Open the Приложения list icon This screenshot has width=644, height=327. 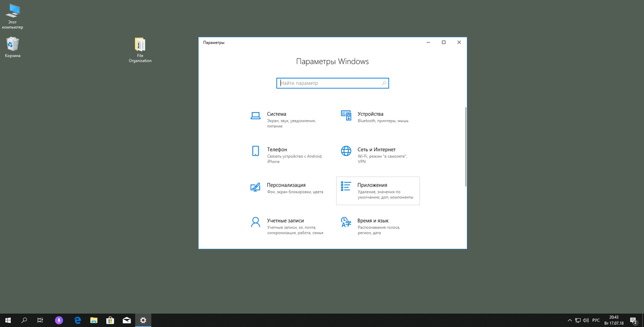(x=346, y=186)
